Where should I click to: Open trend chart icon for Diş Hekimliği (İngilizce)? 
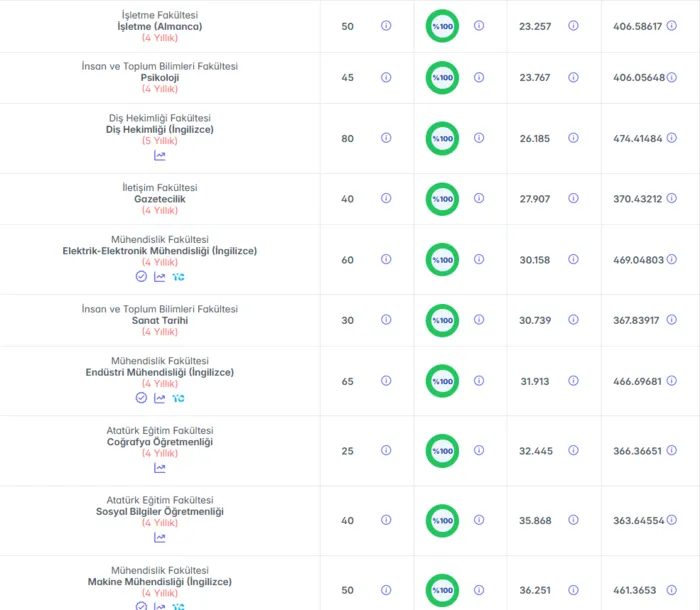click(159, 155)
